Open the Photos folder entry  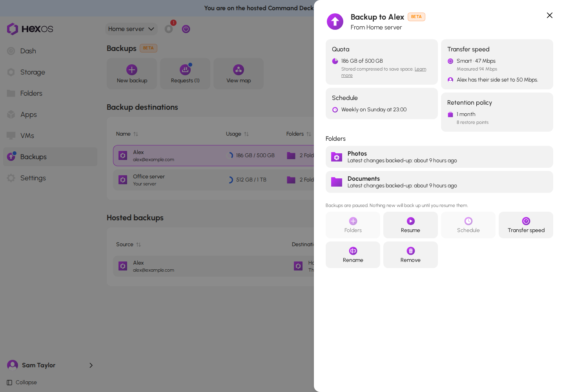click(439, 157)
